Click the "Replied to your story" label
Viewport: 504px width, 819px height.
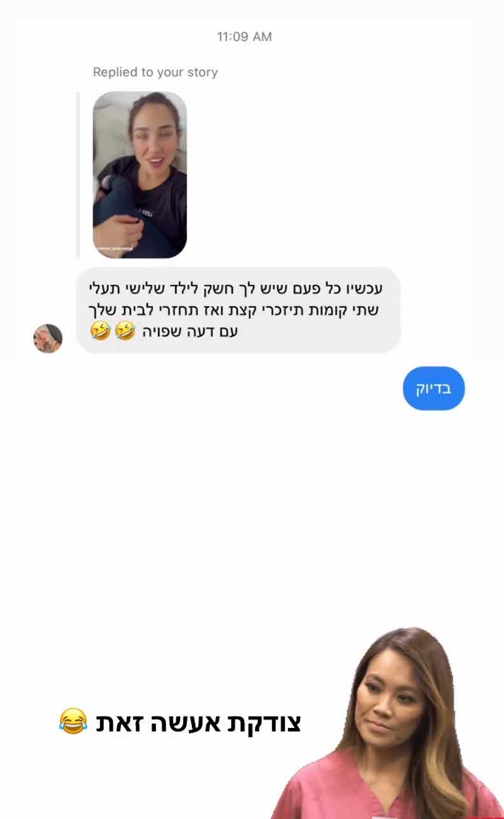(x=155, y=72)
